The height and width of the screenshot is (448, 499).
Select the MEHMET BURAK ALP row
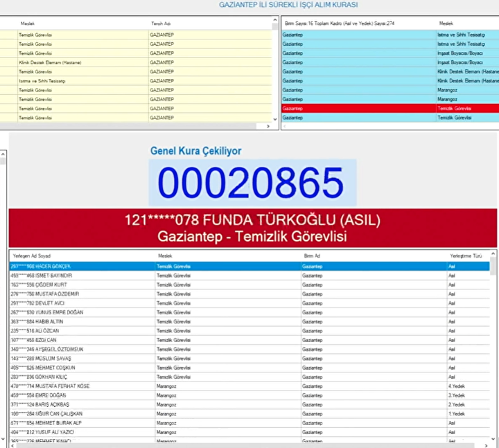tap(249, 423)
